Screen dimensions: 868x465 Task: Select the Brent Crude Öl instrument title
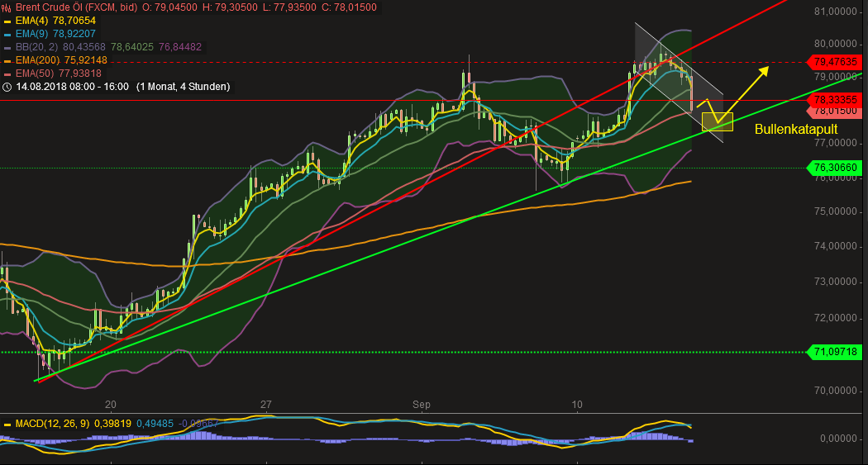(x=76, y=7)
